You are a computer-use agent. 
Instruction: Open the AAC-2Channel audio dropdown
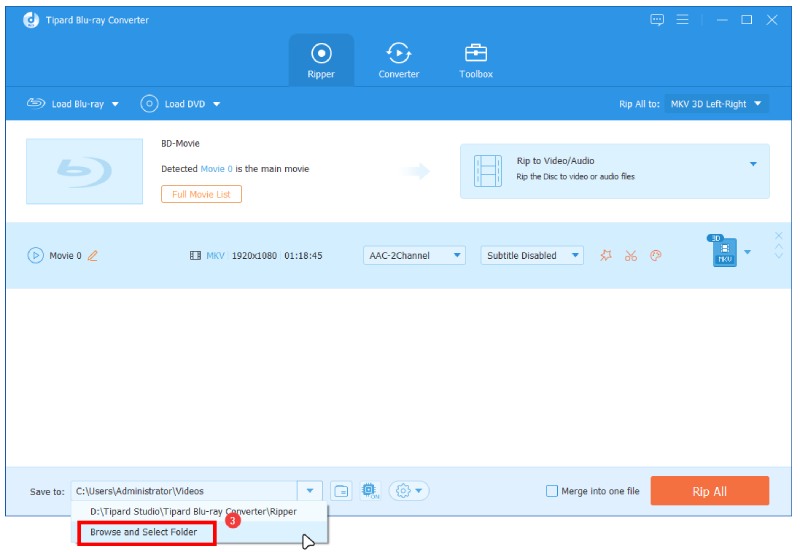414,255
